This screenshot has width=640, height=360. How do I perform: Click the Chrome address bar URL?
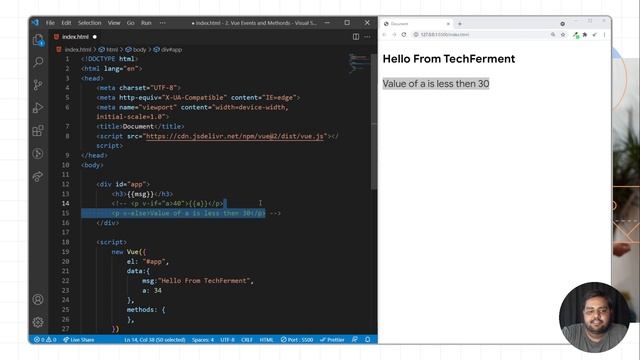445,35
